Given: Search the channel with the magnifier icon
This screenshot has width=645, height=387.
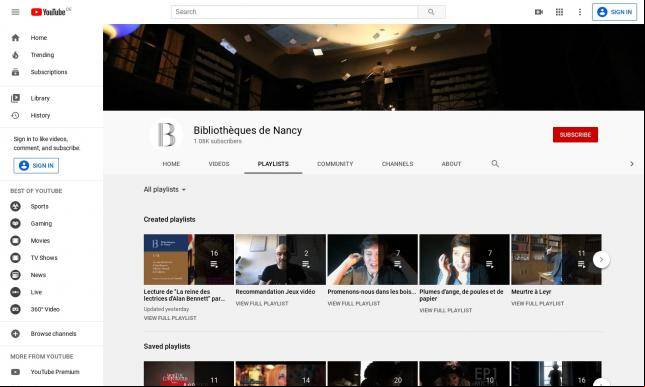Looking at the screenshot, I should pos(495,164).
